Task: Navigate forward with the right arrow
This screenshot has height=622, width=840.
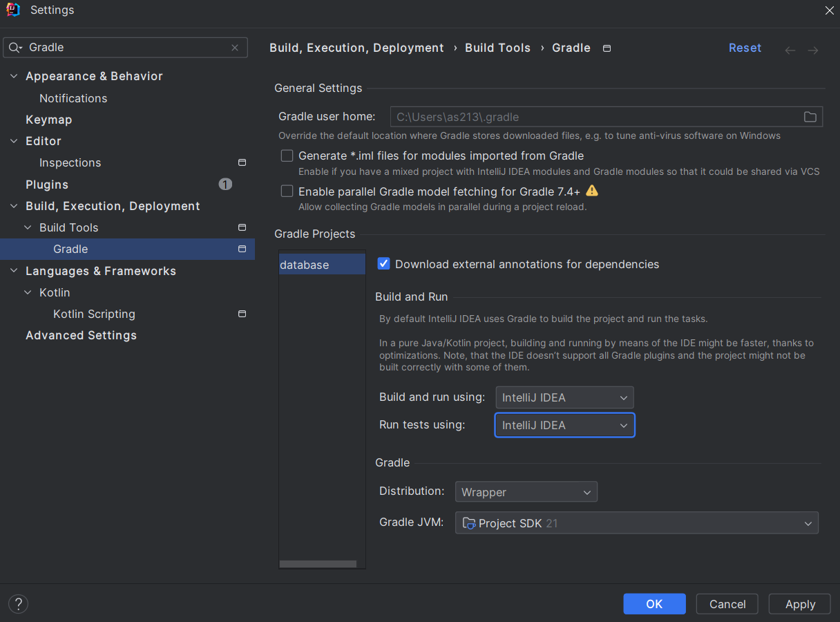Action: pyautogui.click(x=813, y=50)
